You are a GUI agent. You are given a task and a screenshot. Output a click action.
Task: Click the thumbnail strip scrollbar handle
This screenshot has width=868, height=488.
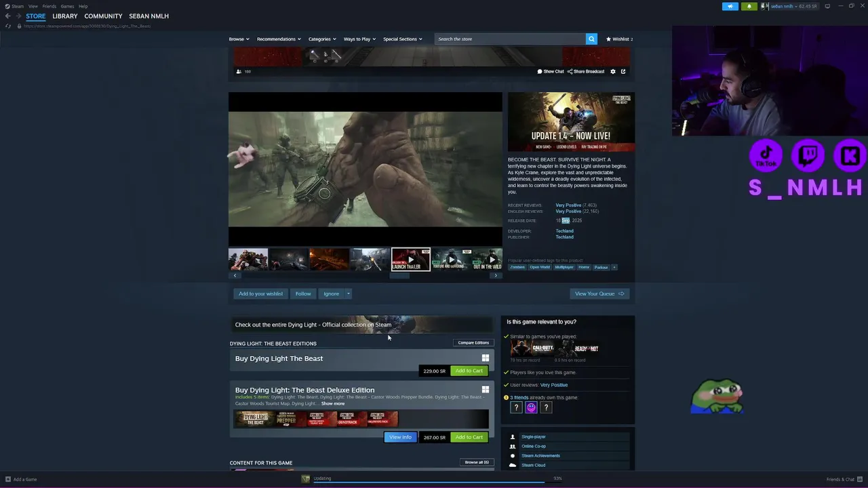(399, 276)
